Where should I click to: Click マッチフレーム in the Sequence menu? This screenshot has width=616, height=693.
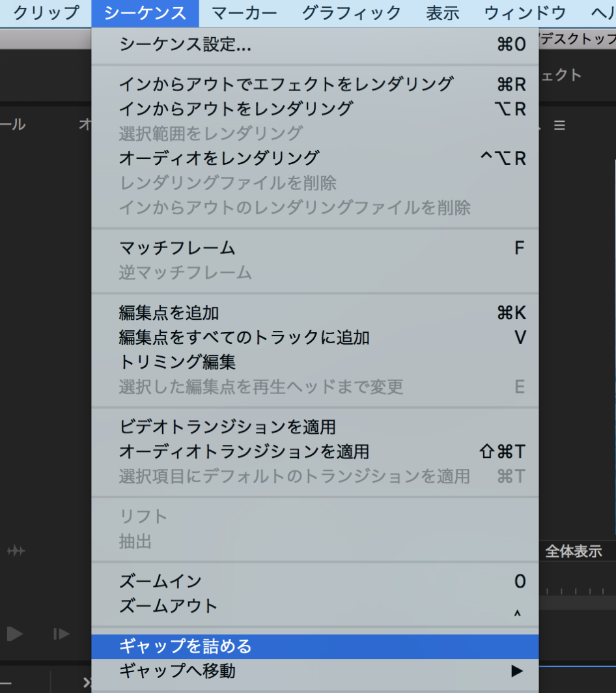click(177, 247)
